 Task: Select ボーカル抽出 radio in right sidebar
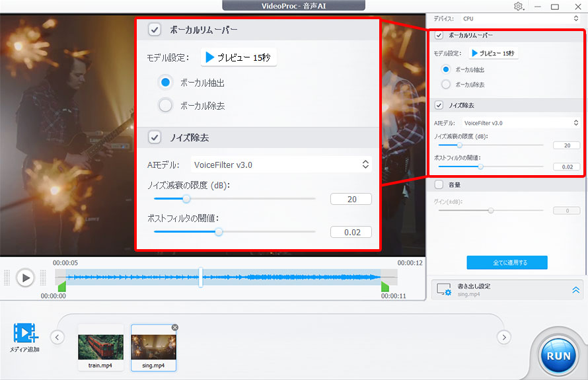(446, 69)
